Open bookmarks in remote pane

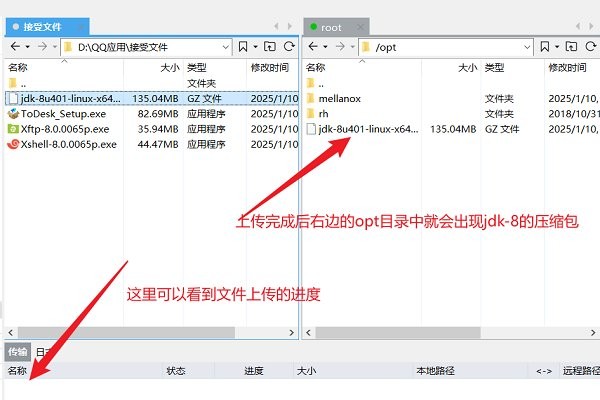point(545,47)
